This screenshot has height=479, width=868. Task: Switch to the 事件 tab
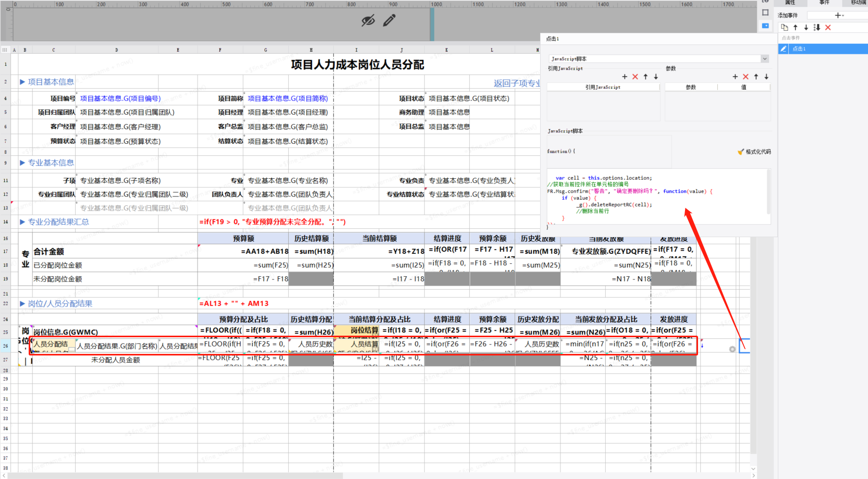click(824, 3)
